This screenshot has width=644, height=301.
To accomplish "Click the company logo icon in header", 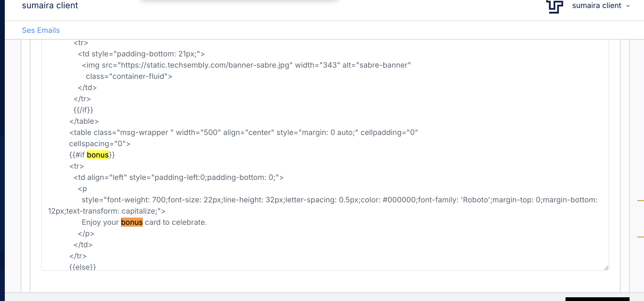I will (x=555, y=6).
